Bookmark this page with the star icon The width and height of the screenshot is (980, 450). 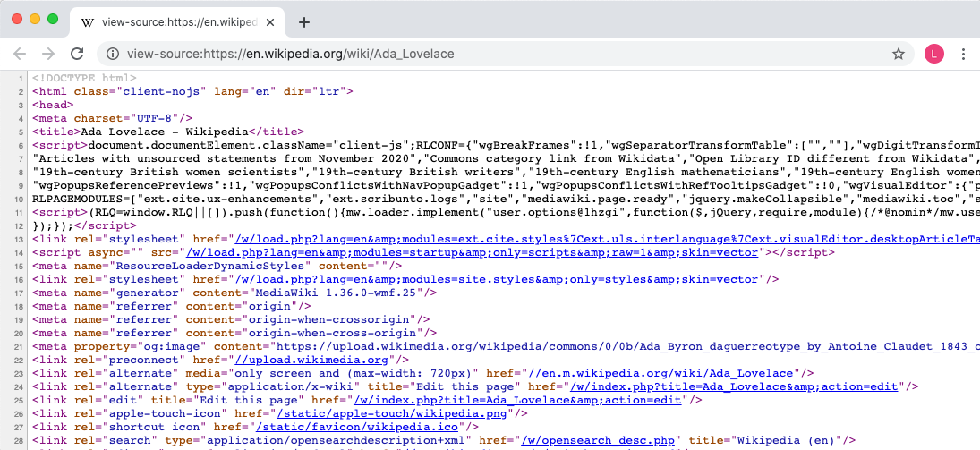pos(899,54)
